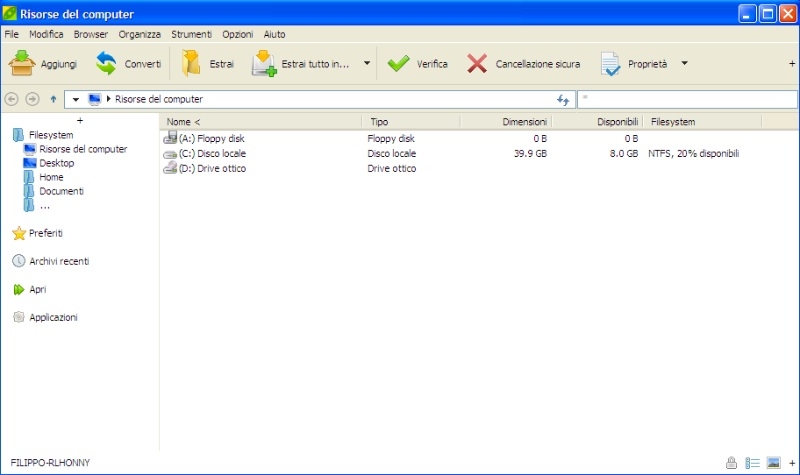800x475 pixels.
Task: Open dropdown arrow next to Estrai tutto in
Action: click(x=367, y=64)
